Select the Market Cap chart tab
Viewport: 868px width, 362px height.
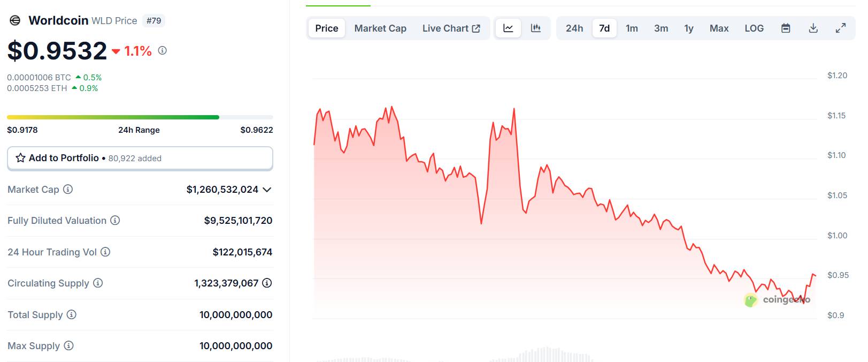[x=380, y=28]
